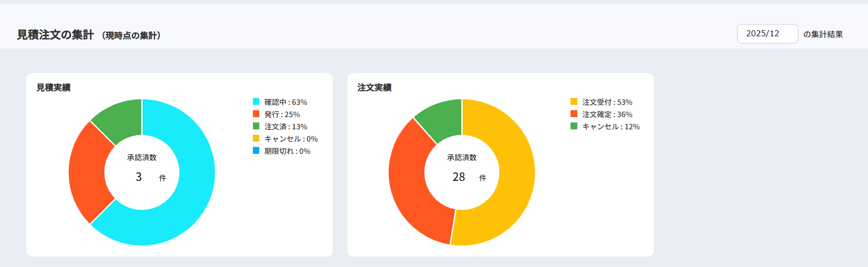
Task: Click the yellow 注文受付 legend color swatch
Action: (573, 102)
